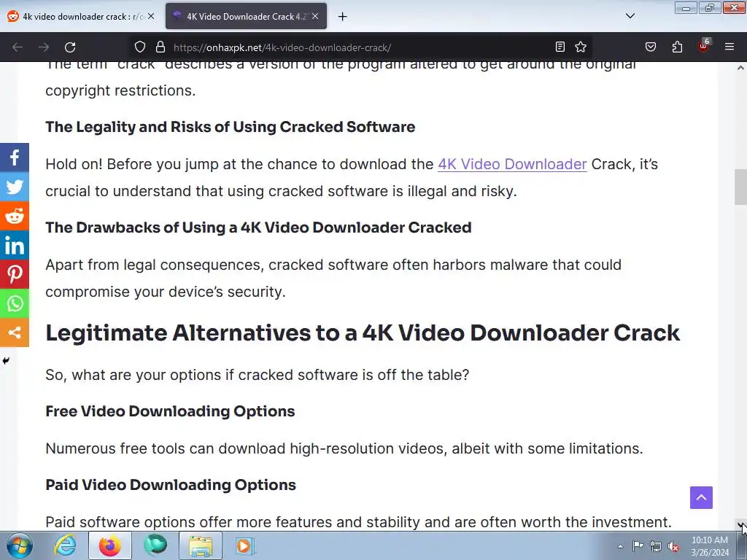
Task: Launch Internet Explorer from taskbar
Action: [65, 545]
